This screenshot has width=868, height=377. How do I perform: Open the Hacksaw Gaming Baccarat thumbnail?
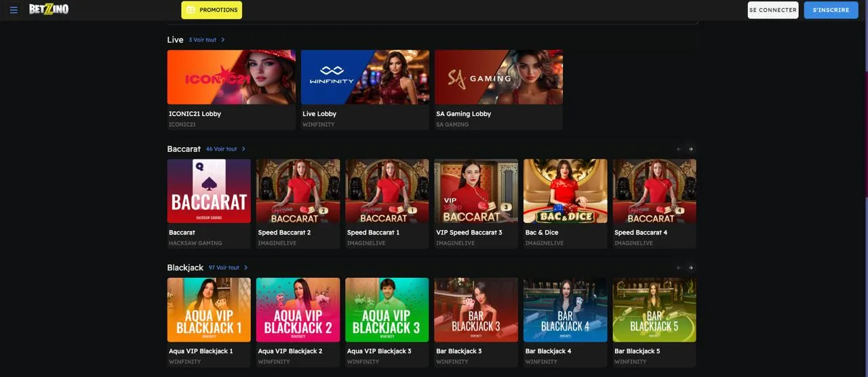pyautogui.click(x=209, y=191)
